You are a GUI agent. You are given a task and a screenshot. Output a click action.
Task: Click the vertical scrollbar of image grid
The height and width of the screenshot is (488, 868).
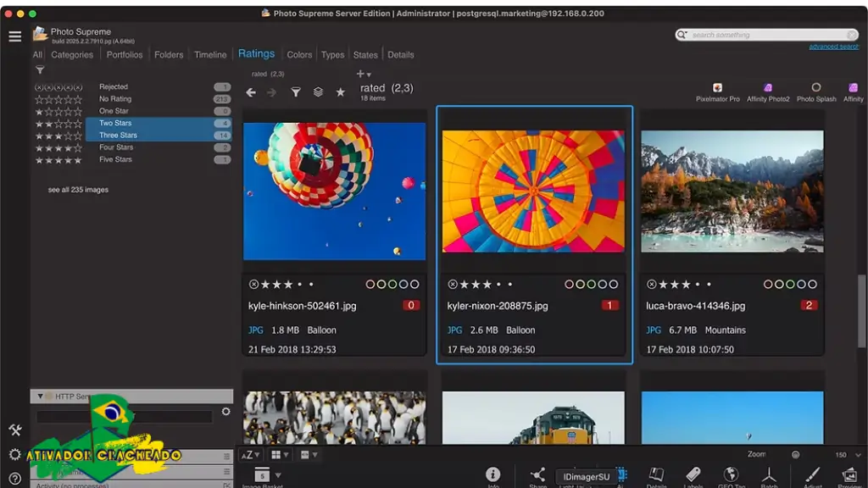click(x=861, y=312)
